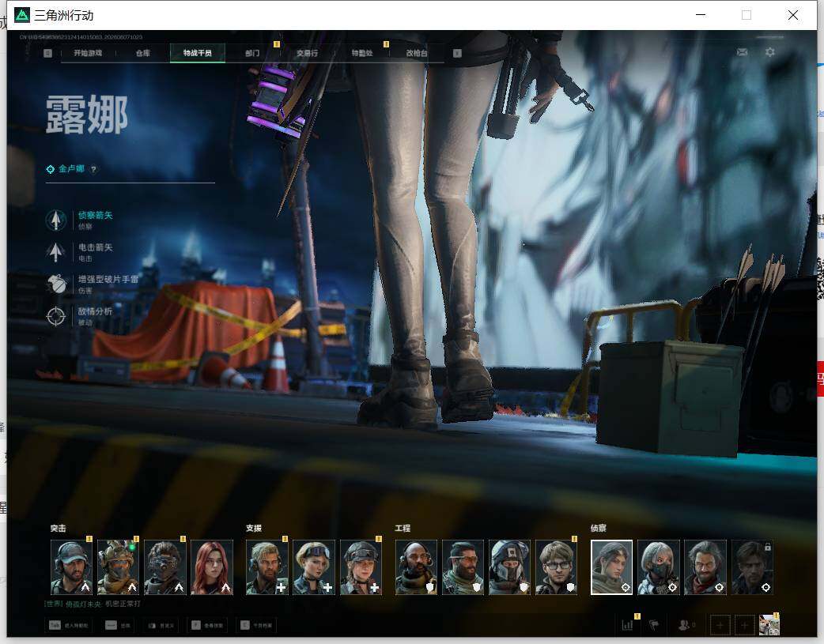The width and height of the screenshot is (824, 644).
Task: Open the mail envelope icon
Action: (742, 52)
